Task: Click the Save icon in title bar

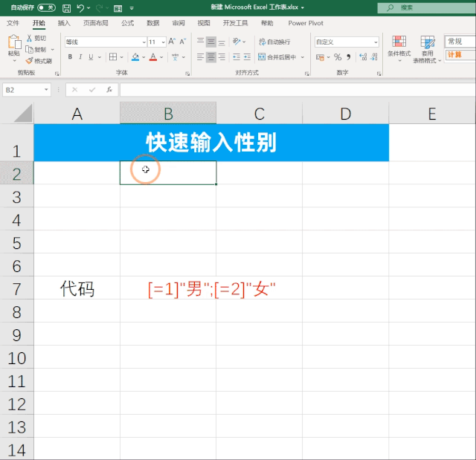Action: (x=66, y=8)
